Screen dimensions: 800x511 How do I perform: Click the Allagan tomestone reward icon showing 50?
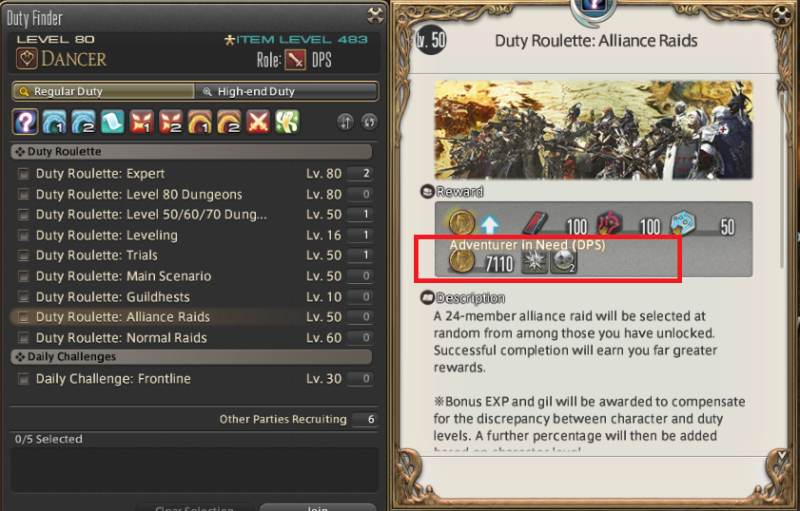[x=683, y=224]
